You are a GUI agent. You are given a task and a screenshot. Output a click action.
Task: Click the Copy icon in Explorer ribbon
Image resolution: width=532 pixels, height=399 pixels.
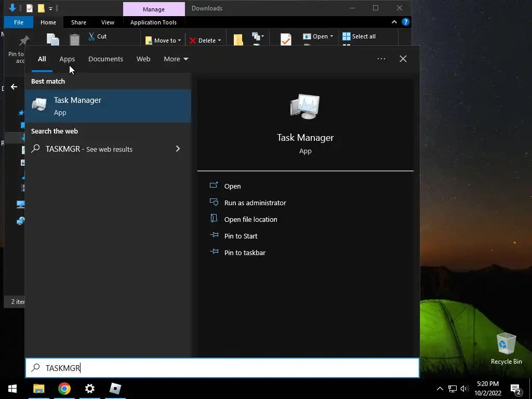(x=52, y=39)
